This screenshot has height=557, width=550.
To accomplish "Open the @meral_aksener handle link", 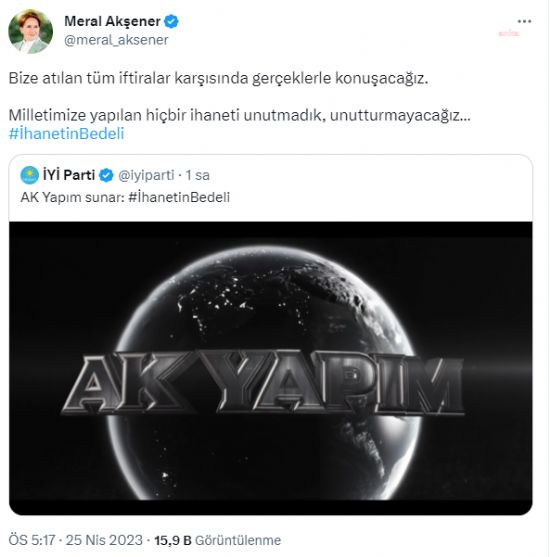I will [116, 40].
